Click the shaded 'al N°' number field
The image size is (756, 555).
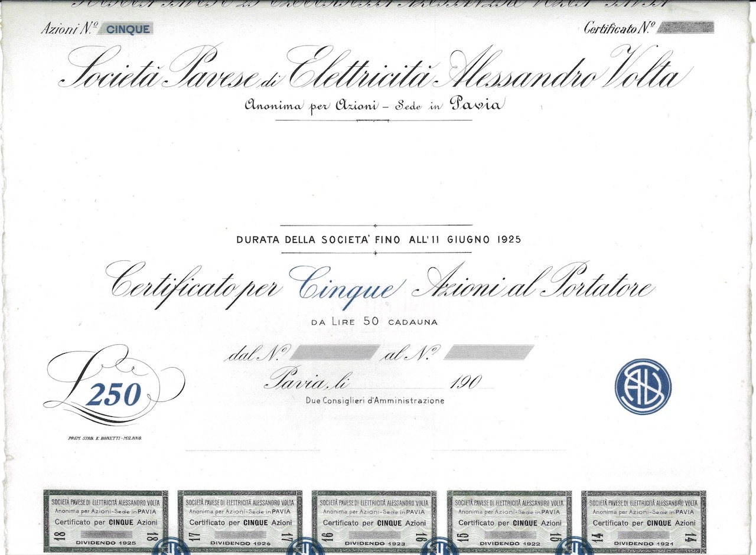(x=488, y=352)
